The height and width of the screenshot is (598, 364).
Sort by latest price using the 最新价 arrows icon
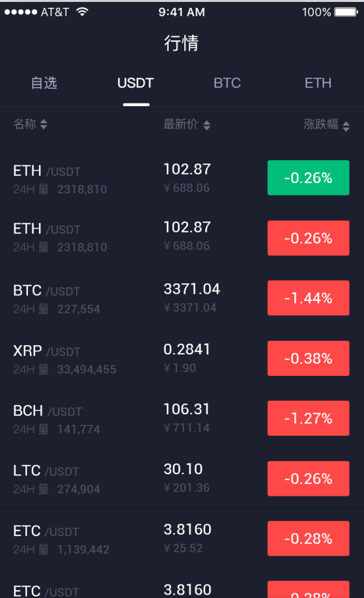click(x=206, y=126)
